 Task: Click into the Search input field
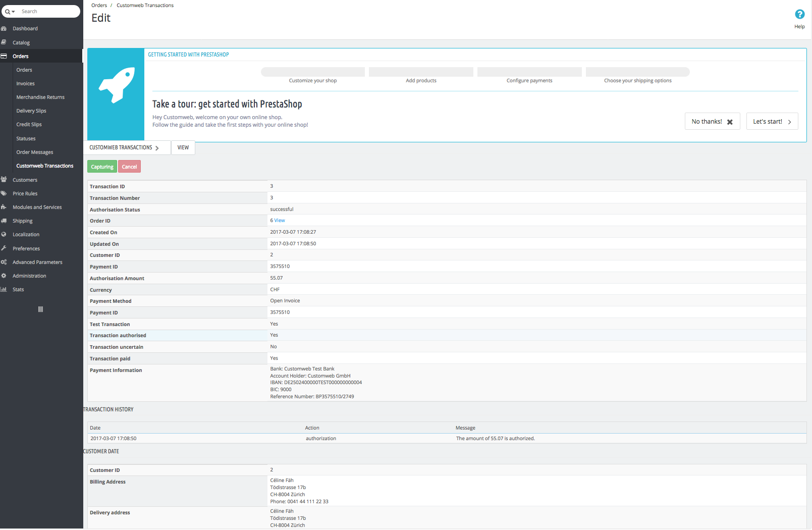(x=48, y=12)
